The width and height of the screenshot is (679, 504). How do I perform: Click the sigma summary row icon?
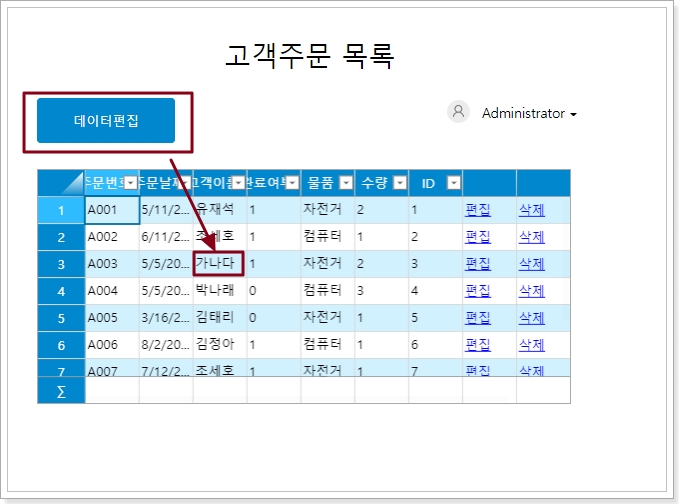click(x=61, y=391)
